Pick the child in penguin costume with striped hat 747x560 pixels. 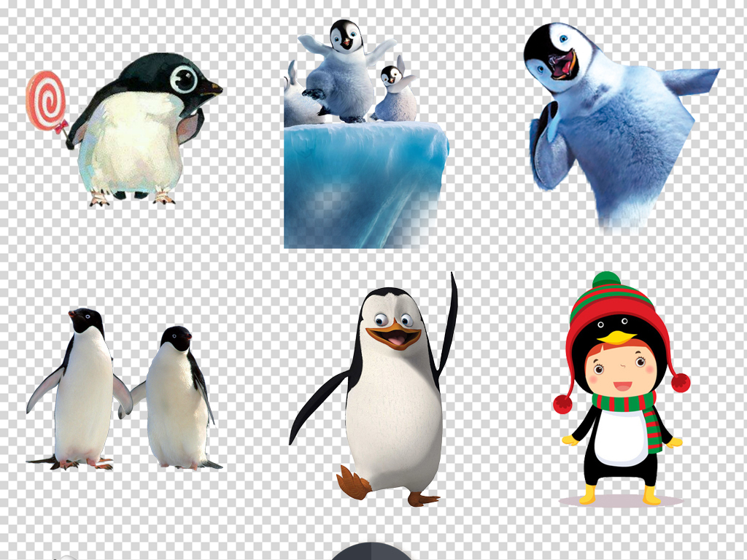pos(622,389)
